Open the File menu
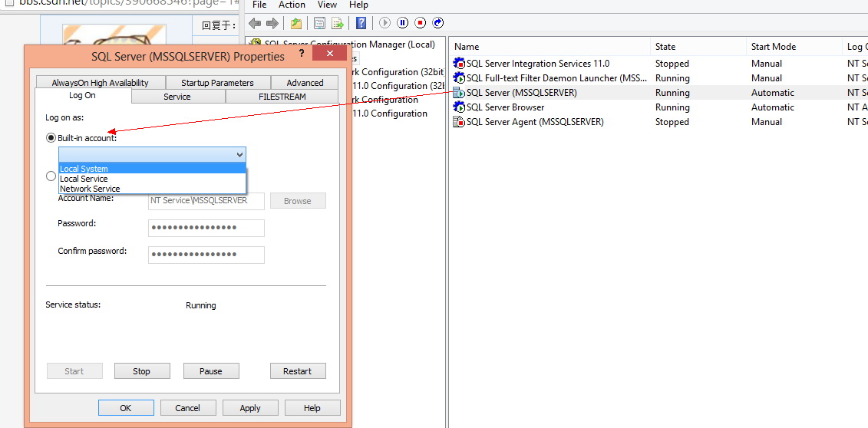 (259, 5)
